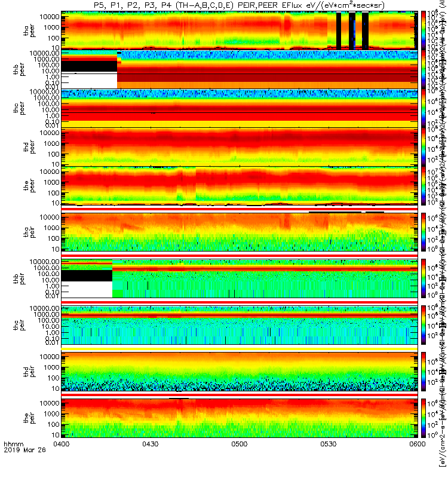Click the tha peer color bar
448x478 pixels.
coord(424,30)
